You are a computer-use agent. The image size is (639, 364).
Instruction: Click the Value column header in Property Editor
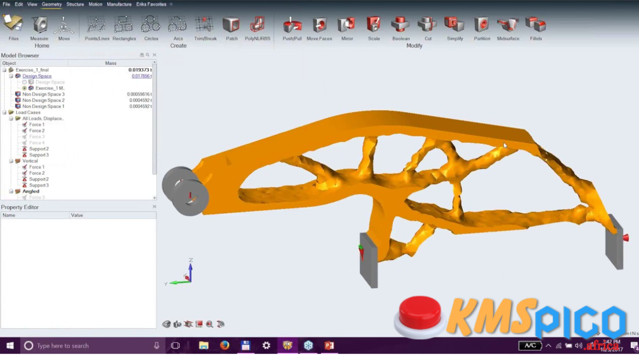pyautogui.click(x=113, y=215)
